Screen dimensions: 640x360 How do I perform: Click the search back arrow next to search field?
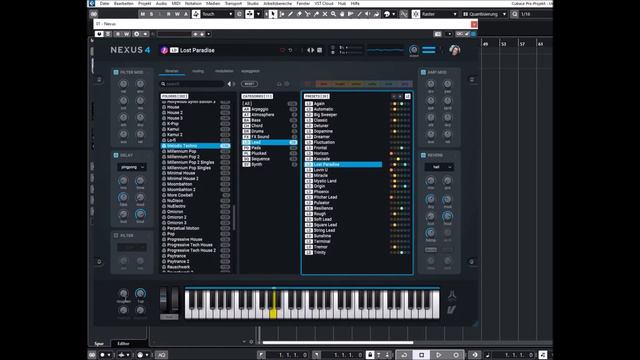pyautogui.click(x=229, y=84)
